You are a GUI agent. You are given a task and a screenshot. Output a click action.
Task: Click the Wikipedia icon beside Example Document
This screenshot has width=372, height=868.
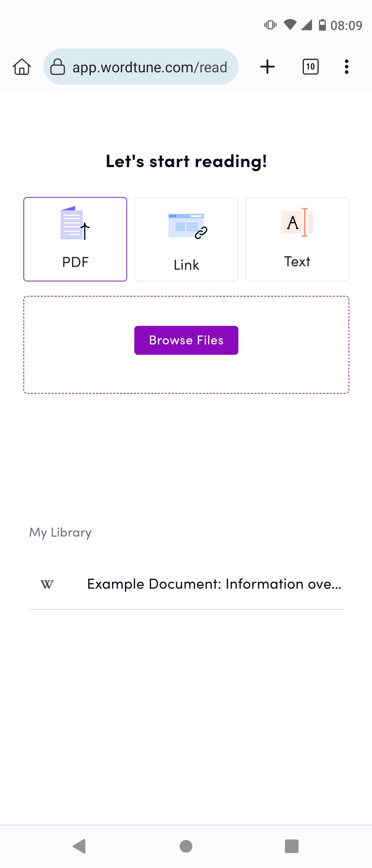pos(46,583)
